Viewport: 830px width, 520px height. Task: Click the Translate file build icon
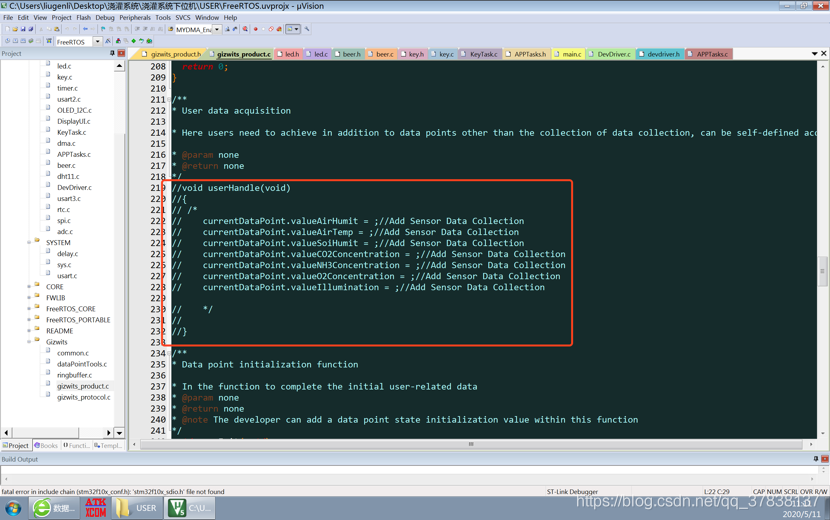(x=7, y=41)
